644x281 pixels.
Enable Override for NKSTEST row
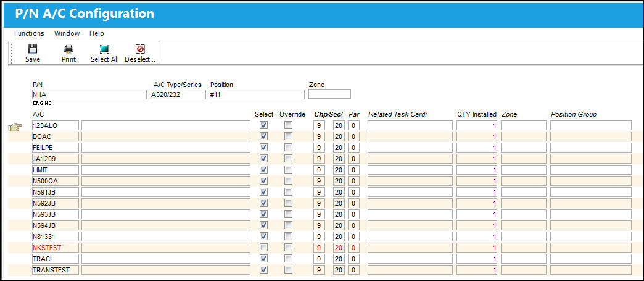(x=289, y=248)
